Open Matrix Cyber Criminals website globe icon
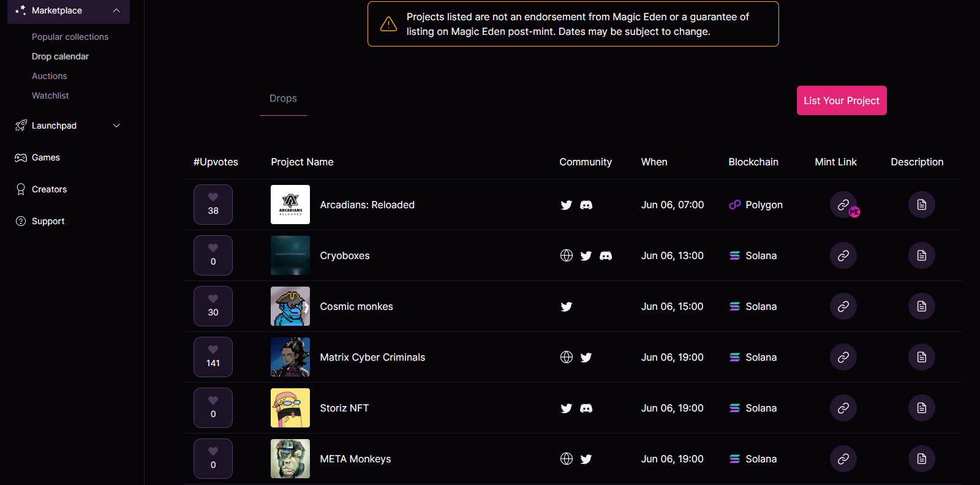The width and height of the screenshot is (980, 485). (566, 358)
